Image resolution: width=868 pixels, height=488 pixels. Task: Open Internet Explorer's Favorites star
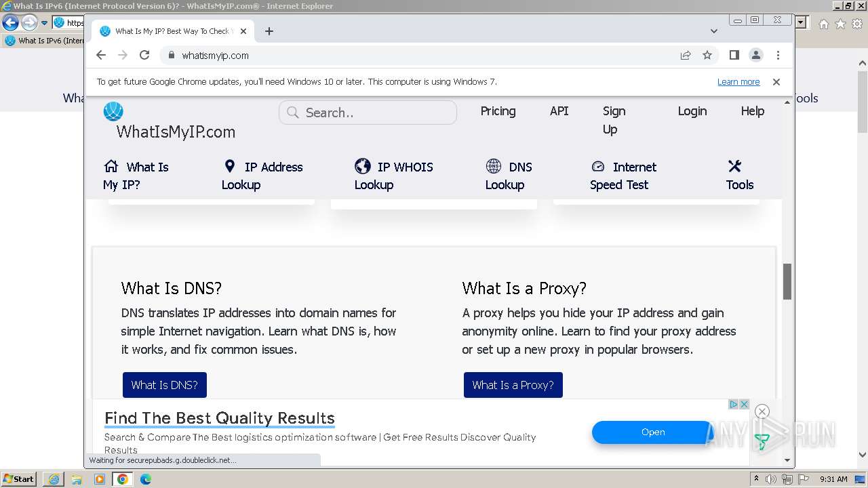pyautogui.click(x=840, y=24)
